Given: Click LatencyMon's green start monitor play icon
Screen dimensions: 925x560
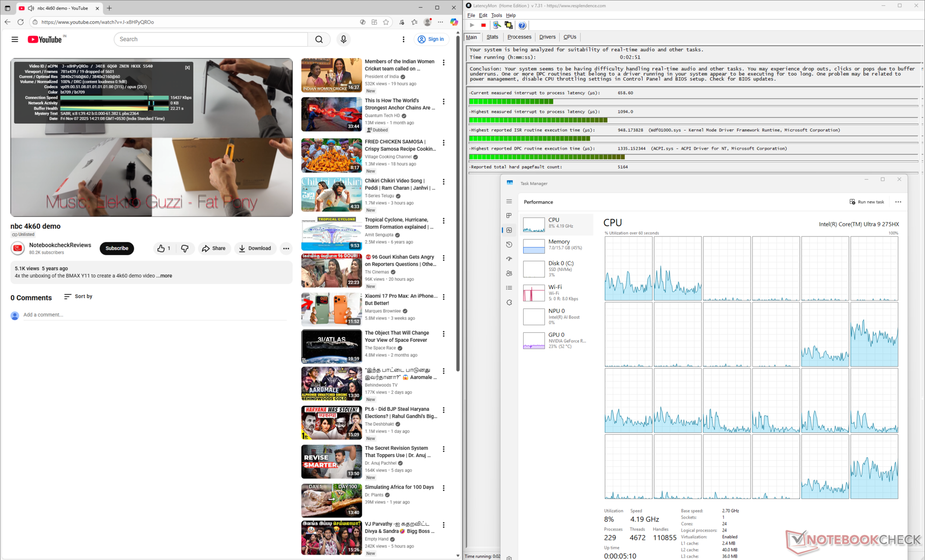Looking at the screenshot, I should click(472, 26).
